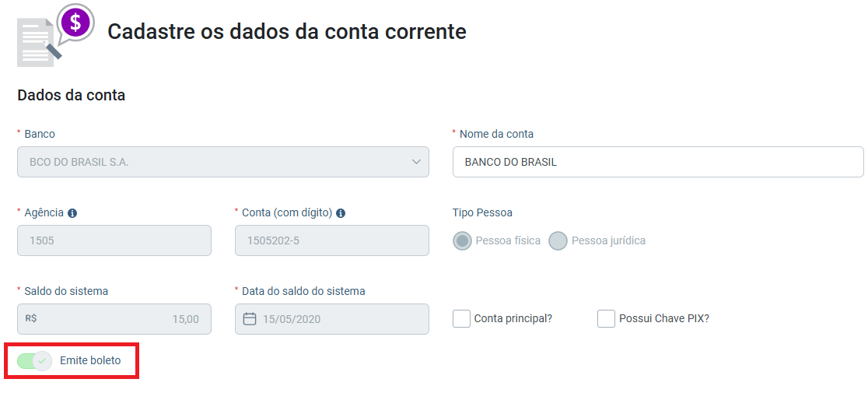Viewport: 868px width, 393px height.
Task: Toggle off the Emite boleto switch
Action: 34,361
